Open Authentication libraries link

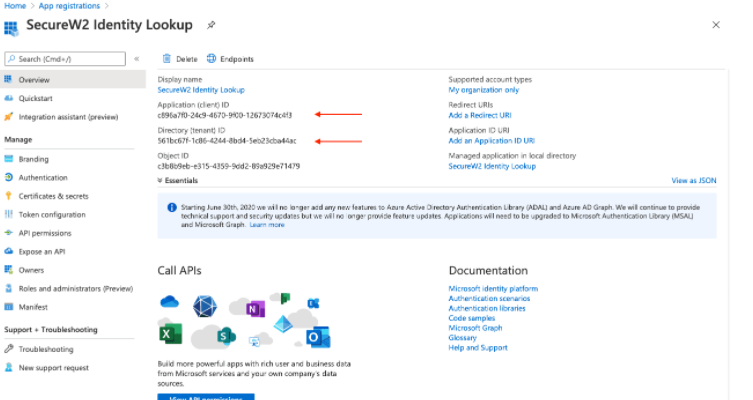[487, 308]
